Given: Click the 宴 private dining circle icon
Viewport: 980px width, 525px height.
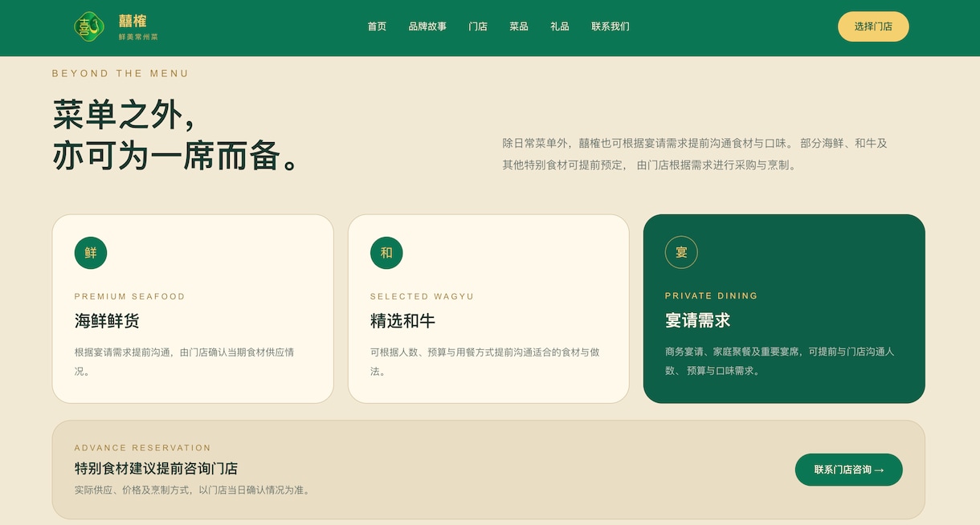Looking at the screenshot, I should click(681, 252).
